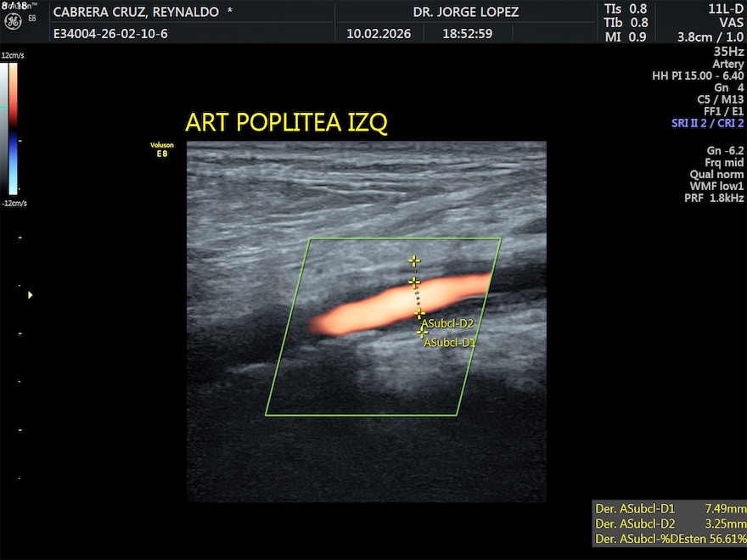This screenshot has width=747, height=560.
Task: Select the second caliper cross above the vessel
Action: (x=414, y=282)
